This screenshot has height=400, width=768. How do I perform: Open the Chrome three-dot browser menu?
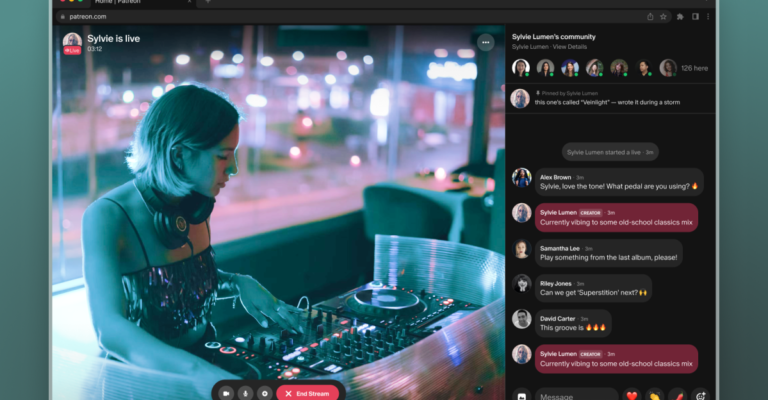click(709, 17)
